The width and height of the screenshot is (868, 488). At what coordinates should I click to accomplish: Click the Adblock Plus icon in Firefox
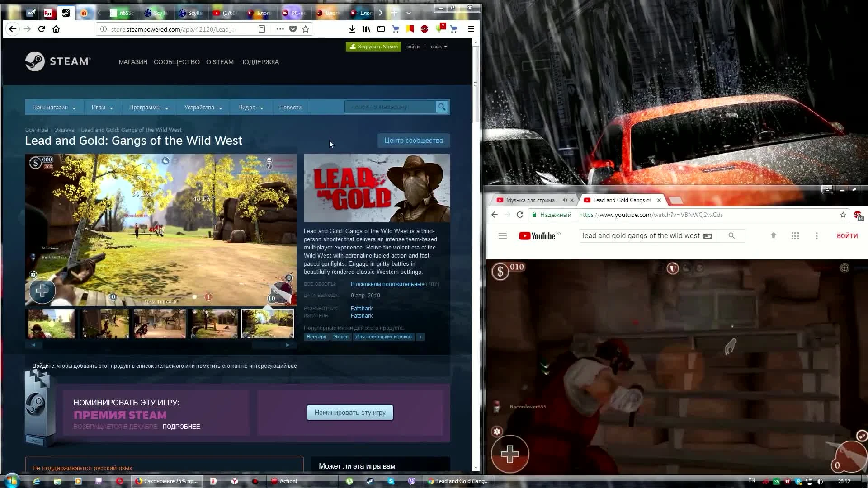pyautogui.click(x=424, y=29)
